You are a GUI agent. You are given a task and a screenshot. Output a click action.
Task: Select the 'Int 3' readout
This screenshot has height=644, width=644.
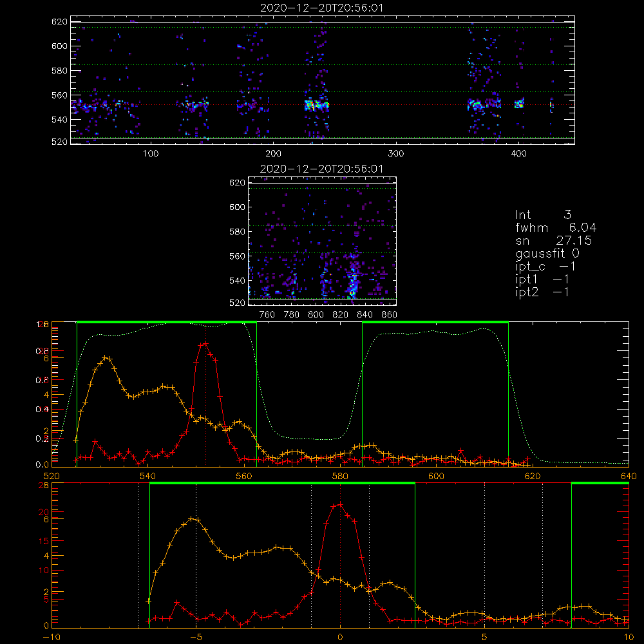click(543, 215)
